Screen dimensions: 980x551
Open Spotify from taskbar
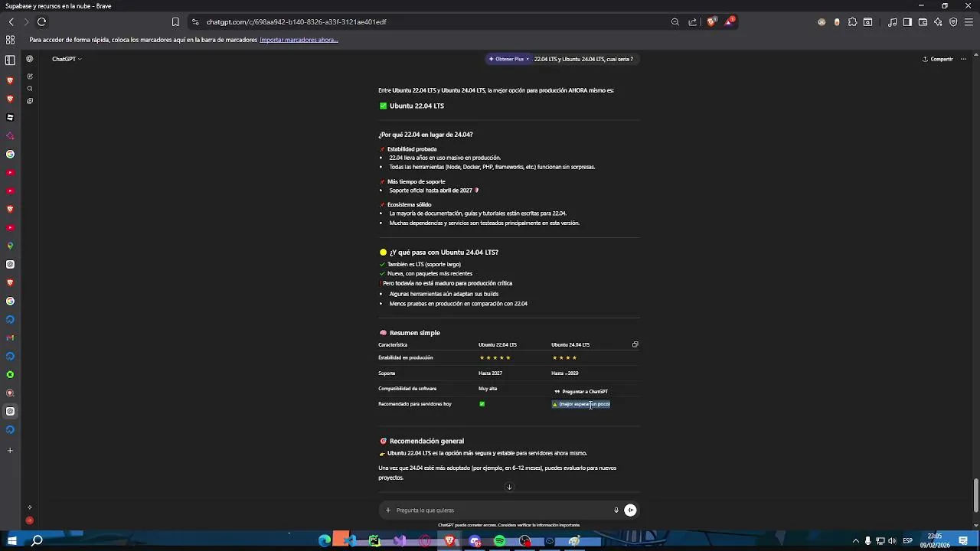[x=499, y=541]
